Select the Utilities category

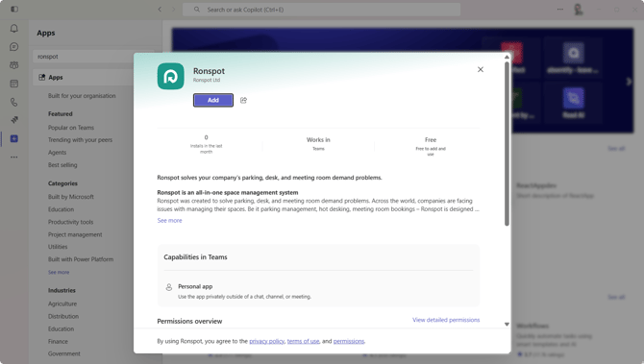(58, 247)
